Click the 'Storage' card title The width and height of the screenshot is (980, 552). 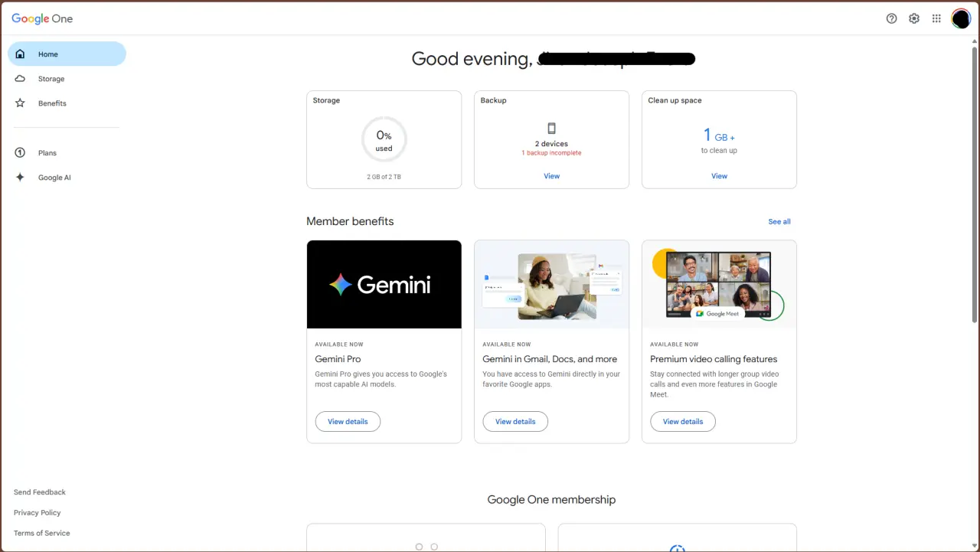click(326, 100)
